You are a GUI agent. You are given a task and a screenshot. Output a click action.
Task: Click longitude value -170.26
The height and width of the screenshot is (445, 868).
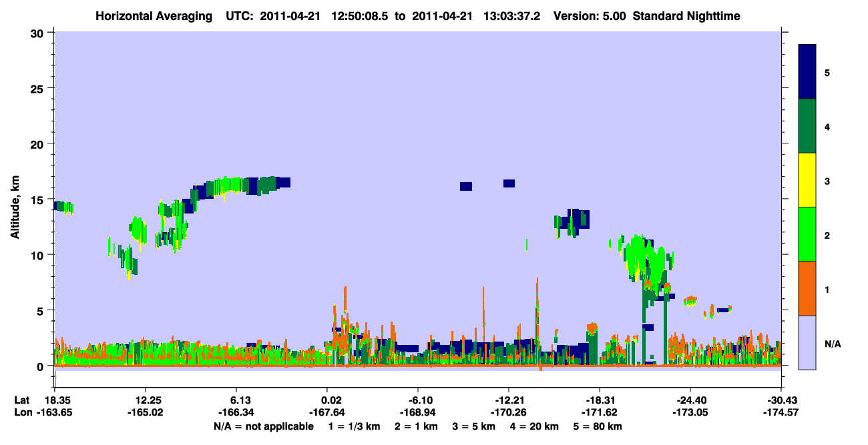pos(509,413)
